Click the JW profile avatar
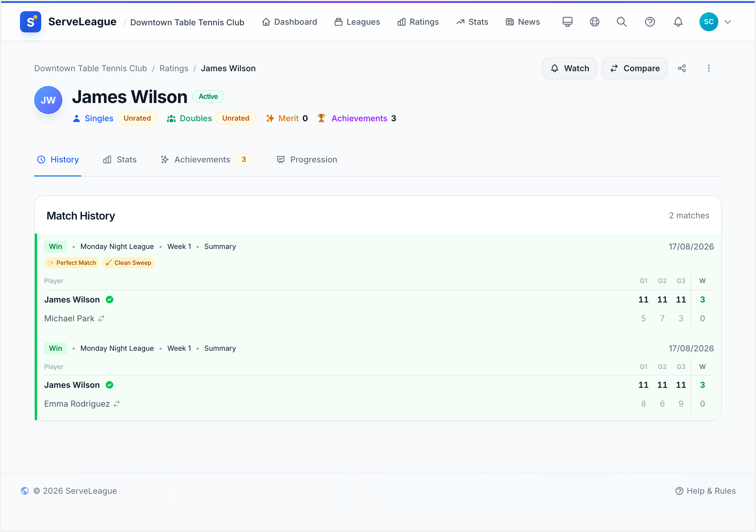756x532 pixels. 48,100
